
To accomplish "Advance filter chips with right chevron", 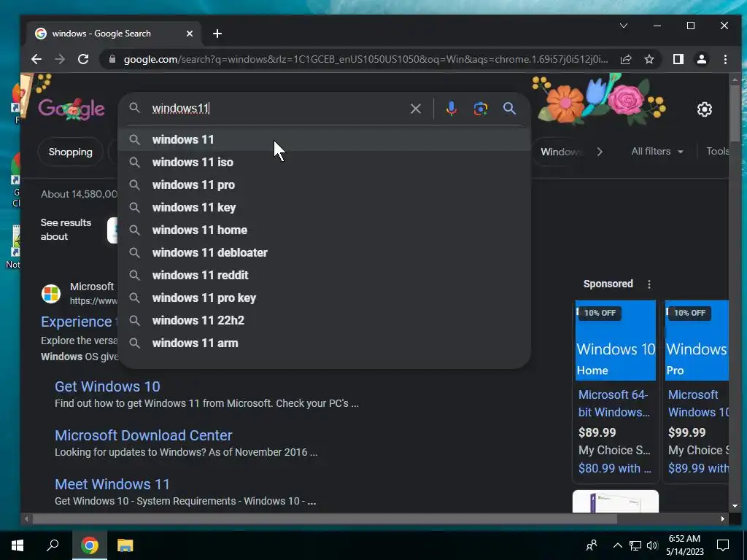I will tap(600, 152).
